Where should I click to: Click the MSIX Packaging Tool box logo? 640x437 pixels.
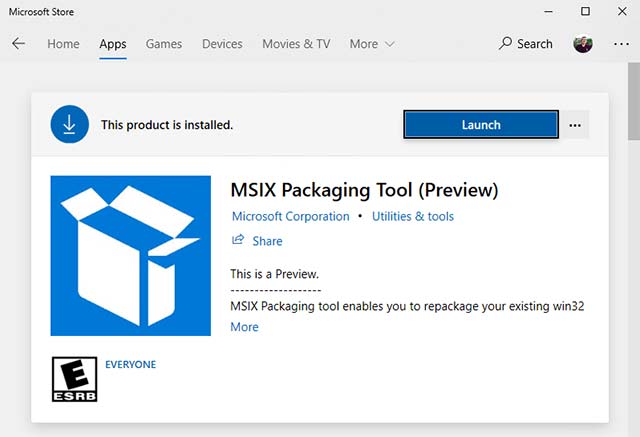click(x=130, y=256)
